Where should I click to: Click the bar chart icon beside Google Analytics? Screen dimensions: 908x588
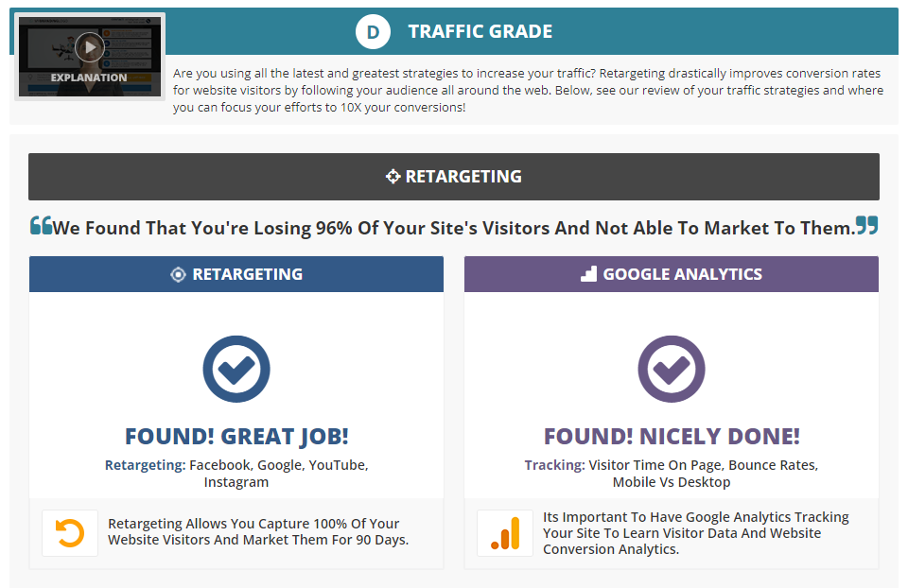pos(588,274)
